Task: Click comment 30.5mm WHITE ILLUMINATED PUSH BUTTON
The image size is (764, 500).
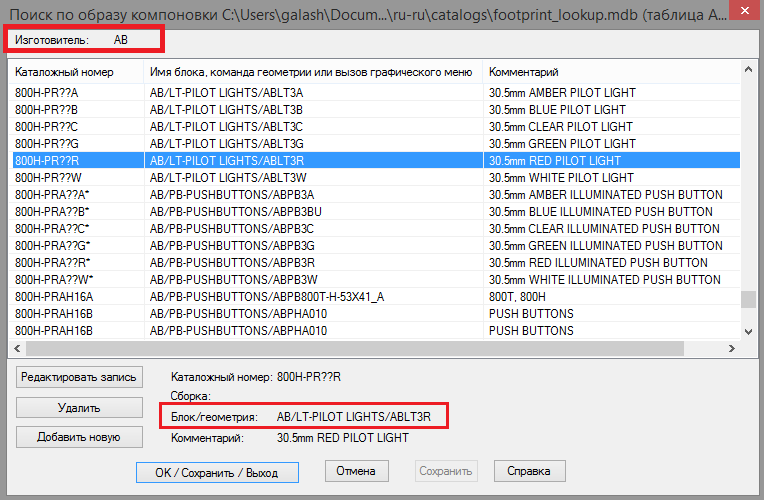Action: 605,280
